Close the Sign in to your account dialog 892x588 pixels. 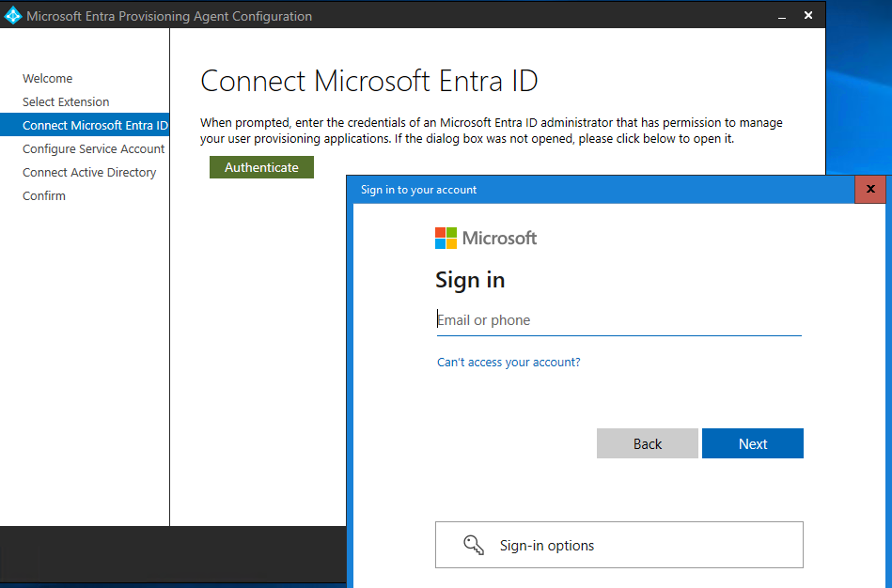point(869,189)
